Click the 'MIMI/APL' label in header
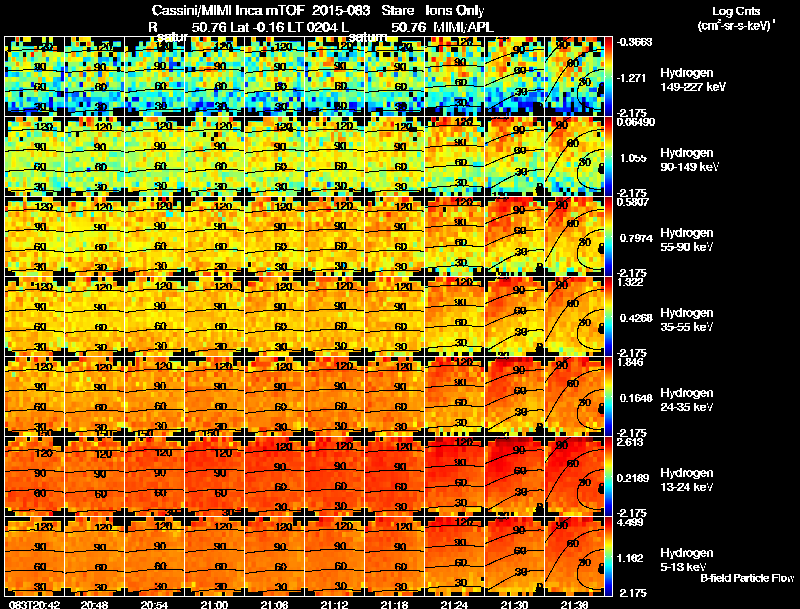Screen dimensions: 800x609 463,28
